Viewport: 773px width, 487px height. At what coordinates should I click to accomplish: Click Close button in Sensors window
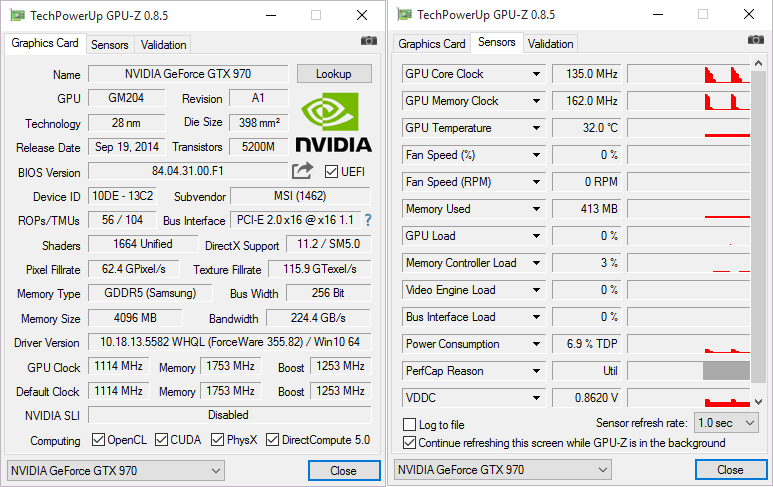pos(731,470)
